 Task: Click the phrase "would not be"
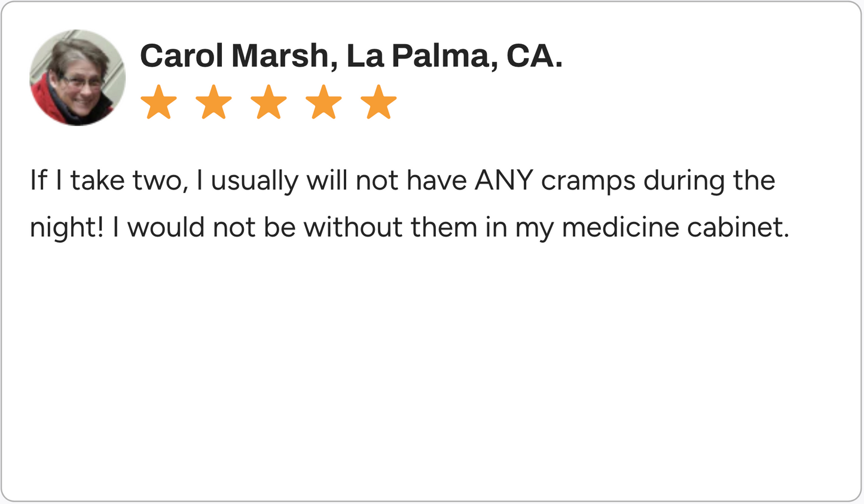point(211,227)
